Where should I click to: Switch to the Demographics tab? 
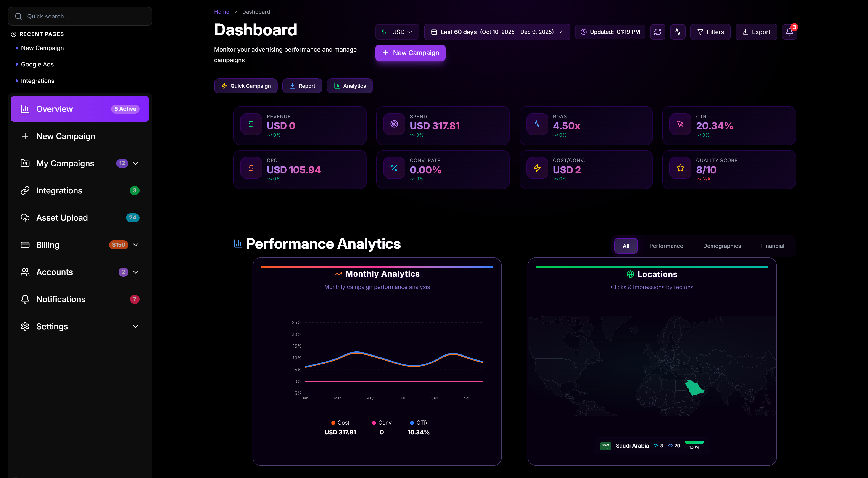pos(722,246)
